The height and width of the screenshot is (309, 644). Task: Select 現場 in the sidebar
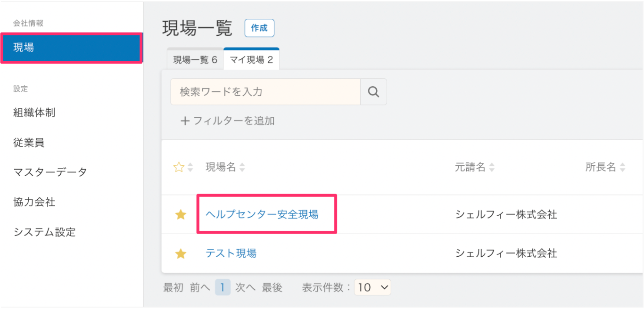(x=71, y=48)
